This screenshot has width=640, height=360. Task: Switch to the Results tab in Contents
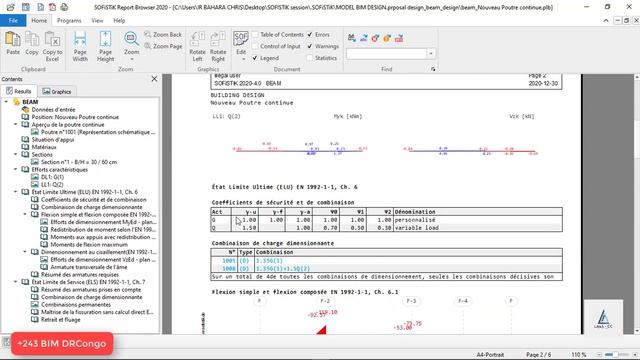19,91
